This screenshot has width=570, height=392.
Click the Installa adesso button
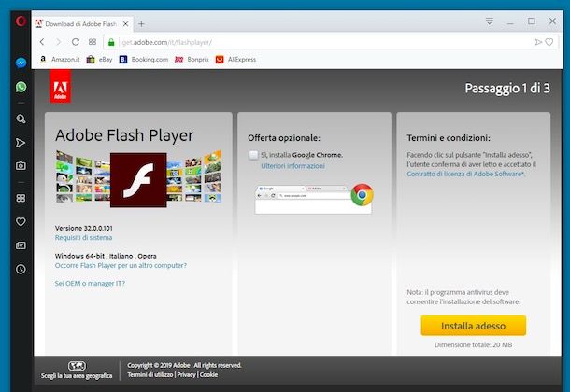(474, 326)
